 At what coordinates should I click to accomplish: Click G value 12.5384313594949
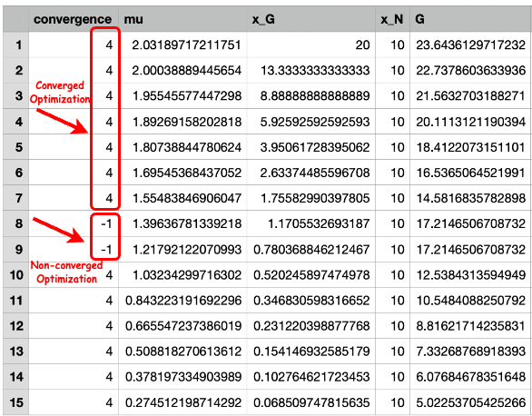pos(471,275)
